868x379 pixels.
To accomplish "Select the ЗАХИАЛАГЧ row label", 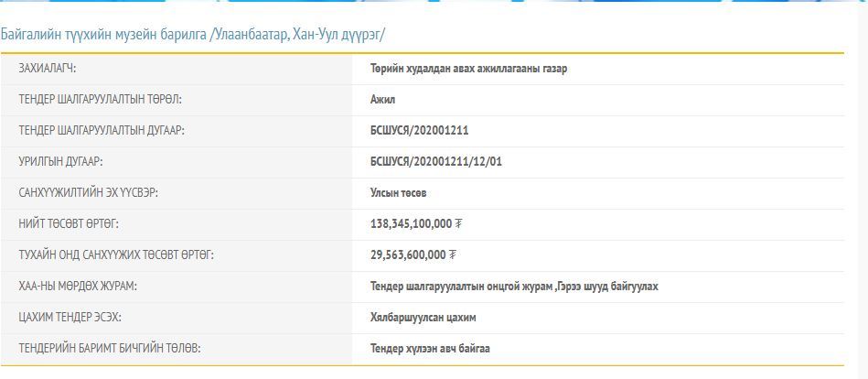I will [47, 69].
